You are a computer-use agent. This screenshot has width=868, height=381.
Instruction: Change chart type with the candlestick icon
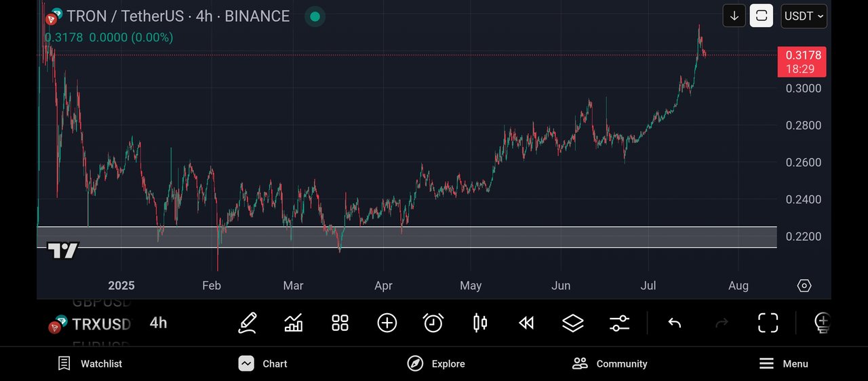[480, 323]
